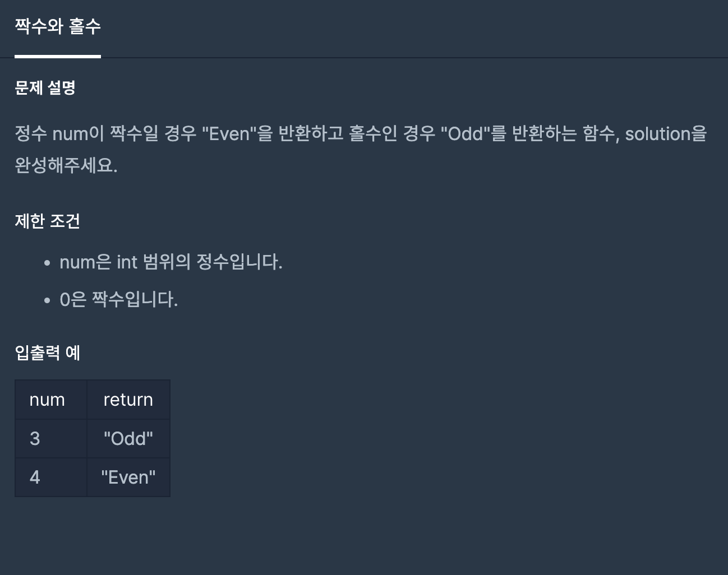Click the bullet item num은 int 범위의 정수입니다

pos(171,262)
